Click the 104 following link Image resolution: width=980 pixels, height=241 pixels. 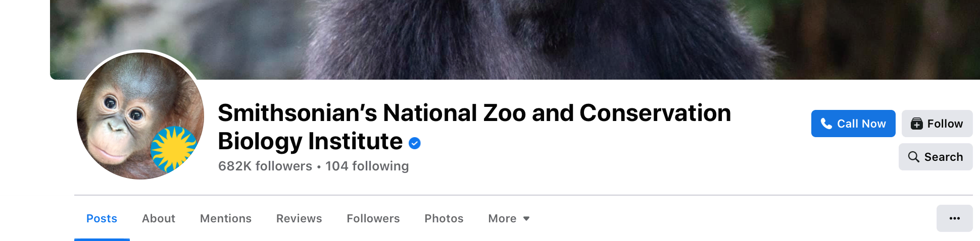[367, 166]
